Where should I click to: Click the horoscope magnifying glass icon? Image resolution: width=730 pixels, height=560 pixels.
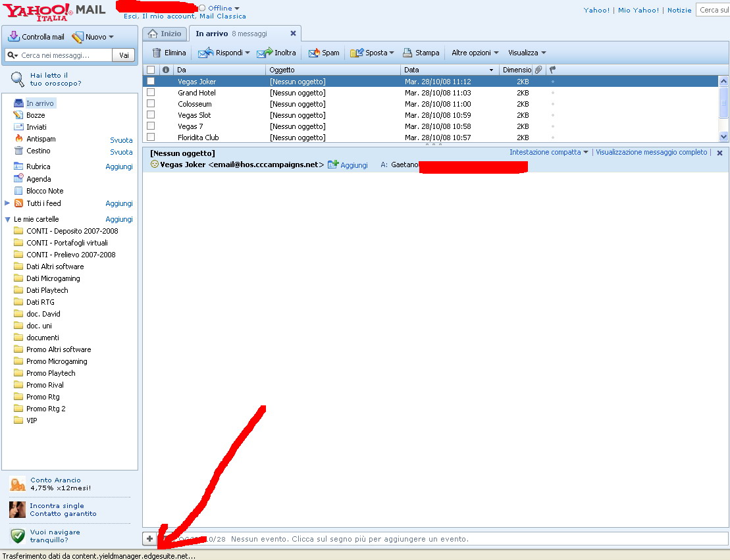point(18,79)
